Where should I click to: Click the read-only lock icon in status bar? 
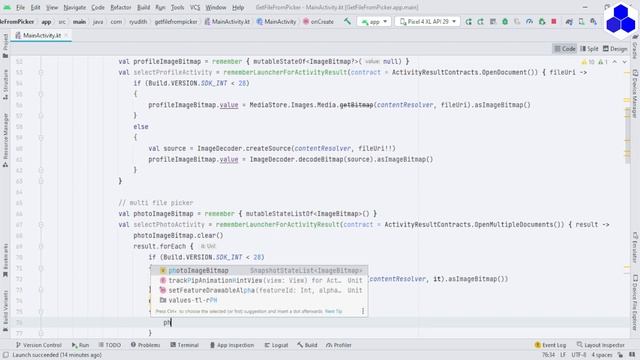pyautogui.click(x=620, y=355)
